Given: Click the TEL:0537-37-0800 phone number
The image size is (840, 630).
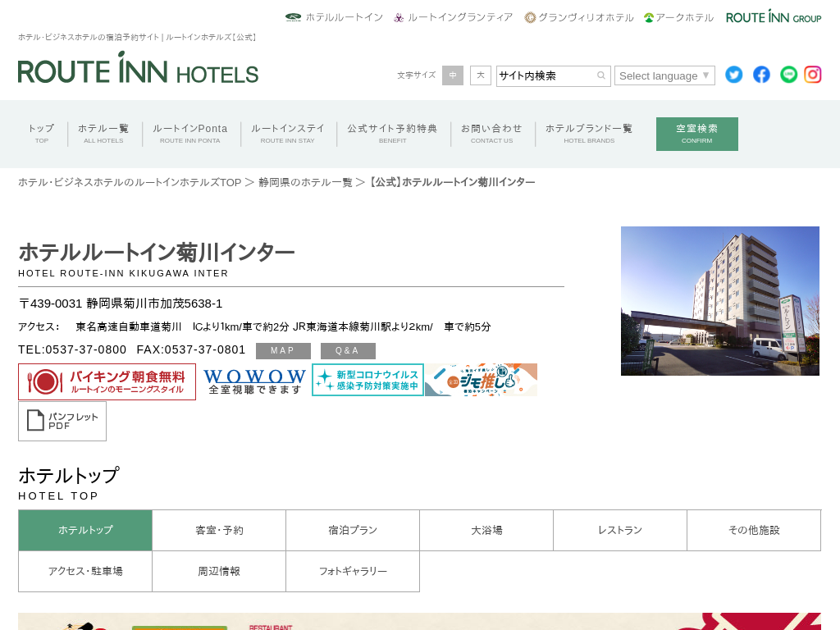Looking at the screenshot, I should [72, 349].
